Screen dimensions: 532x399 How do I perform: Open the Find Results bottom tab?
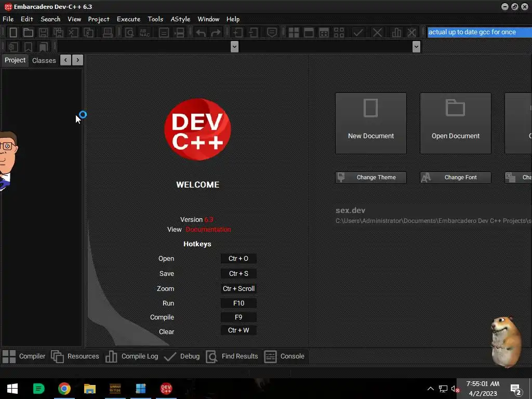click(232, 356)
